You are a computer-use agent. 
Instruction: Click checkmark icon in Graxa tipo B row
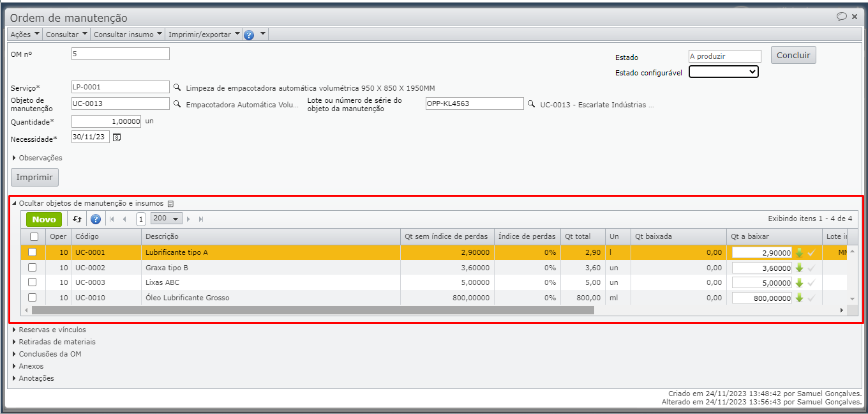click(x=811, y=268)
